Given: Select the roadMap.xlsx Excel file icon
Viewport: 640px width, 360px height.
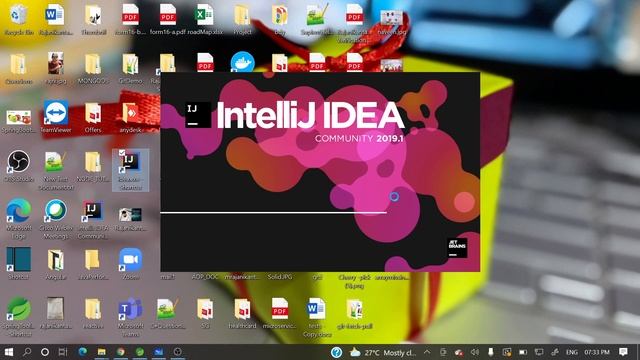Looking at the screenshot, I should (205, 19).
